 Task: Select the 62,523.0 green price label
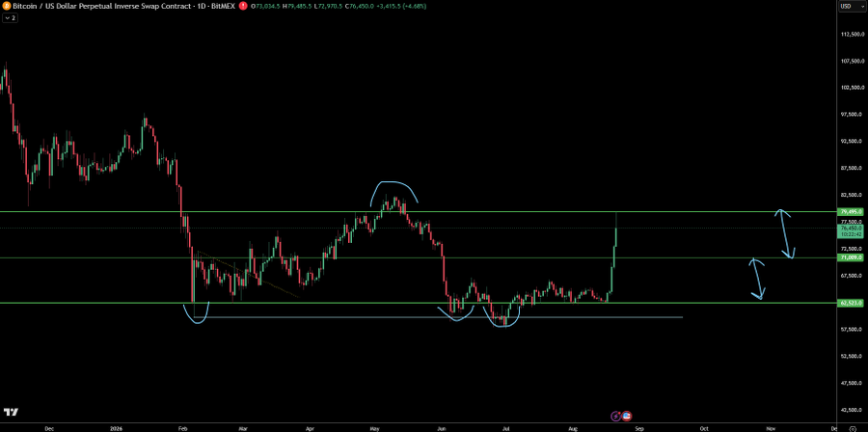[852, 303]
